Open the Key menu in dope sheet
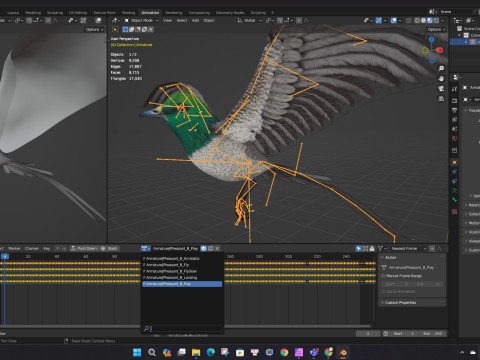This screenshot has height=360, width=480. pyautogui.click(x=47, y=248)
